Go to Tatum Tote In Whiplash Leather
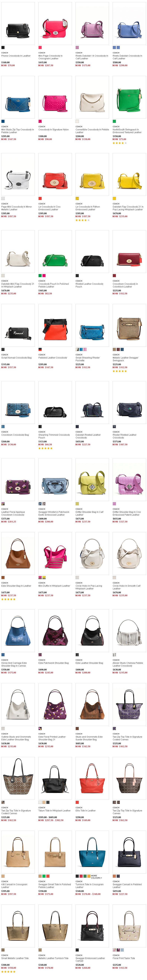This screenshot has width=147, height=980. click(54, 811)
